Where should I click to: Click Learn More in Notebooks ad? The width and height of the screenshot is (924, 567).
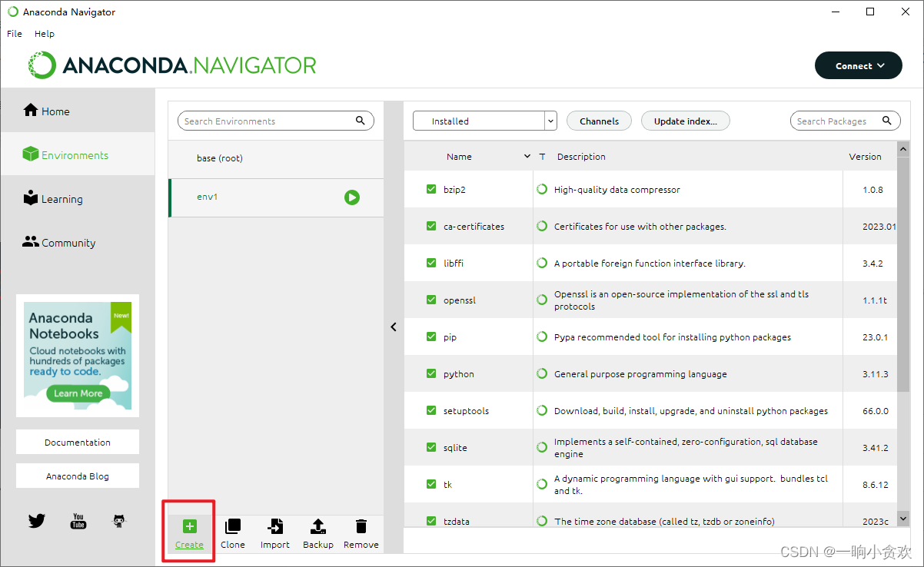[78, 393]
